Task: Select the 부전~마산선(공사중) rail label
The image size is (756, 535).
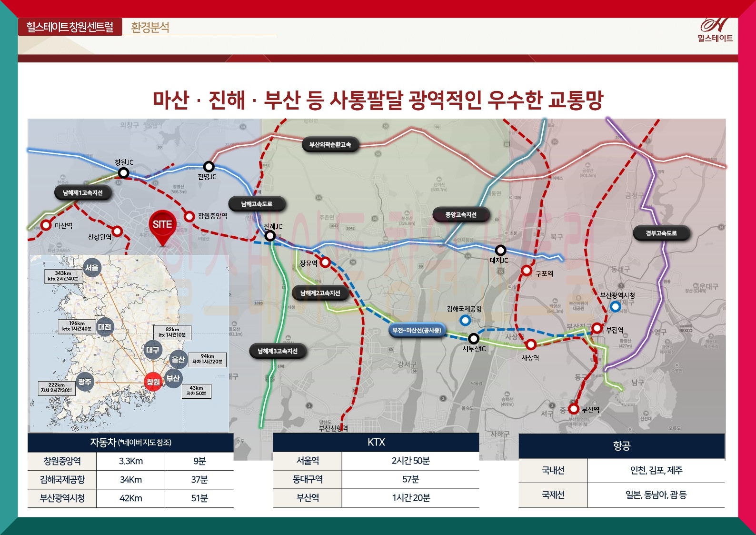Action: pos(417,330)
